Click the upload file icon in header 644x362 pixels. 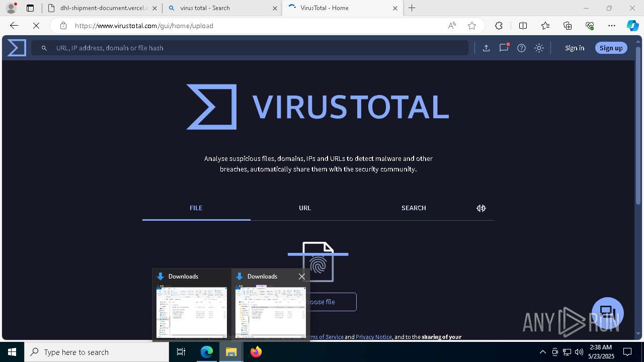pyautogui.click(x=486, y=48)
